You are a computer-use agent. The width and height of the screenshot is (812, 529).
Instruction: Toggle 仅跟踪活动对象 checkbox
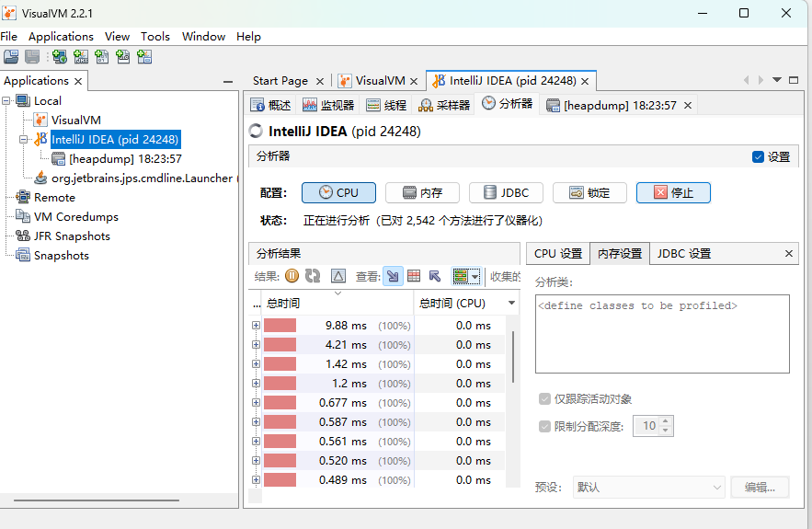coord(544,399)
